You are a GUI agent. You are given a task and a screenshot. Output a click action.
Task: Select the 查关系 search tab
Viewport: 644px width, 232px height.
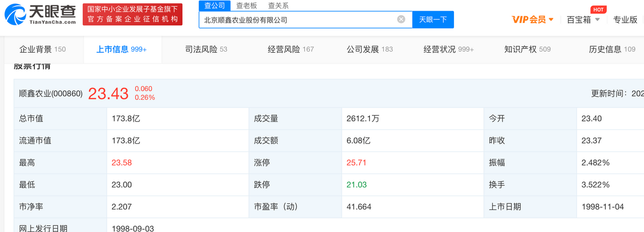278,5
